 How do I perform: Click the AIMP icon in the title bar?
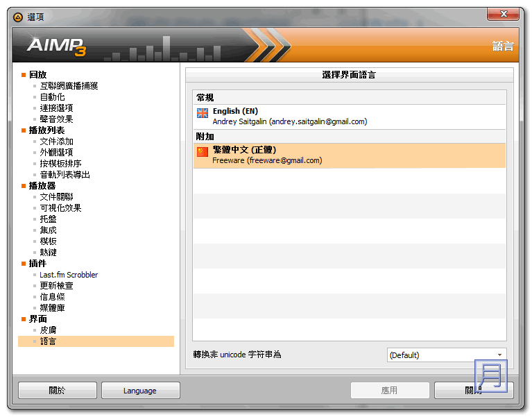[x=18, y=17]
